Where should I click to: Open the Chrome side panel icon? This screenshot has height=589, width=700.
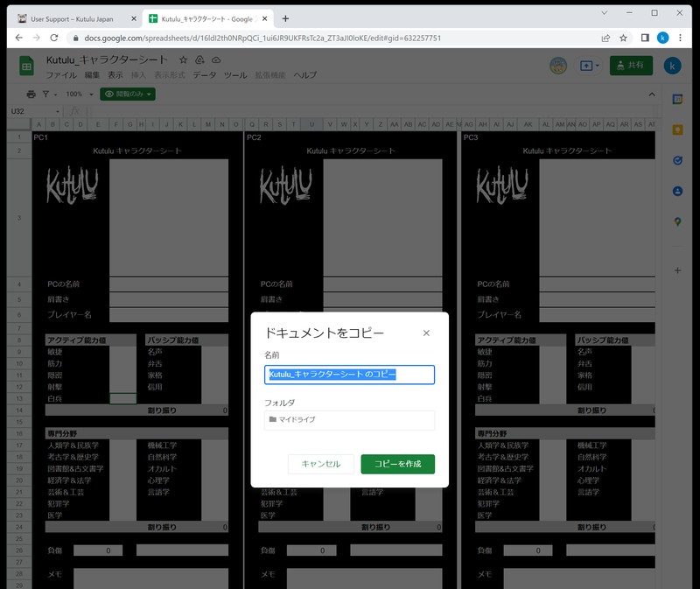(x=645, y=38)
